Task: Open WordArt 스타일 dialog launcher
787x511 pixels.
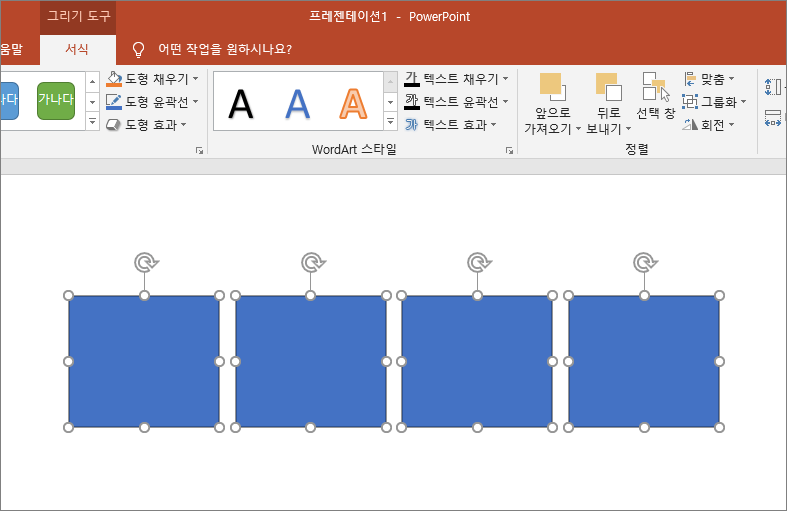Action: pyautogui.click(x=509, y=150)
